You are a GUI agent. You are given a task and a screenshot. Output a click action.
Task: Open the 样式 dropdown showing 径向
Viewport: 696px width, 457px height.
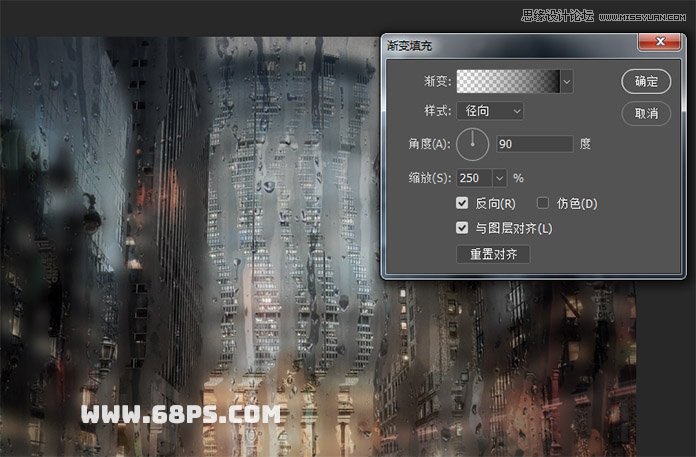point(490,111)
